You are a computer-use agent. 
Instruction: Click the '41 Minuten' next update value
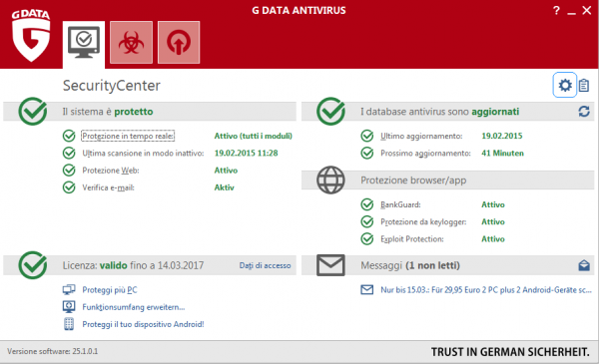(503, 153)
